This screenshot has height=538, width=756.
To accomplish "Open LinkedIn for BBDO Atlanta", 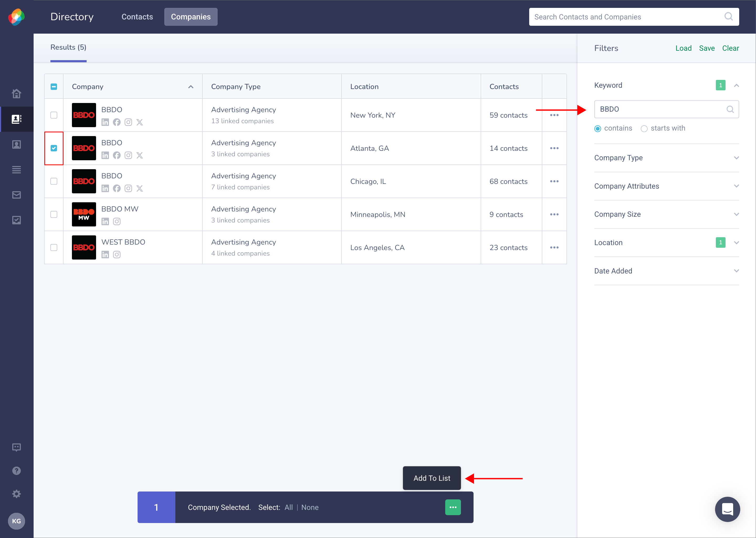I will pos(105,155).
